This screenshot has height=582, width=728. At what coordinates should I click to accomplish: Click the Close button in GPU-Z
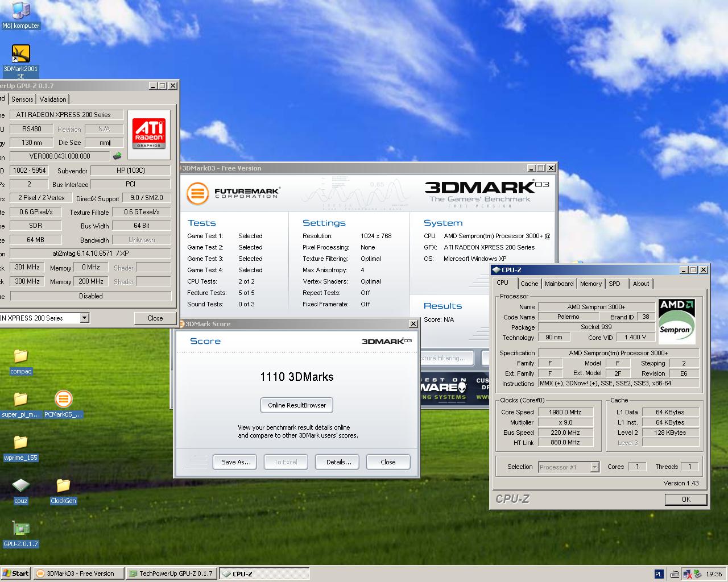(155, 318)
